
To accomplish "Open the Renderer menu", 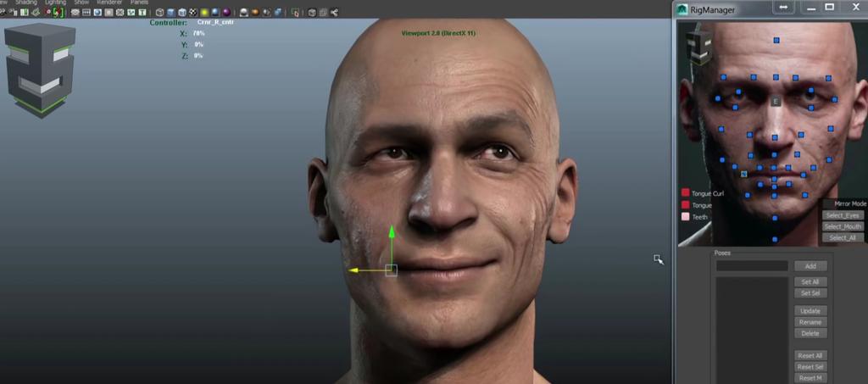I will (x=109, y=3).
